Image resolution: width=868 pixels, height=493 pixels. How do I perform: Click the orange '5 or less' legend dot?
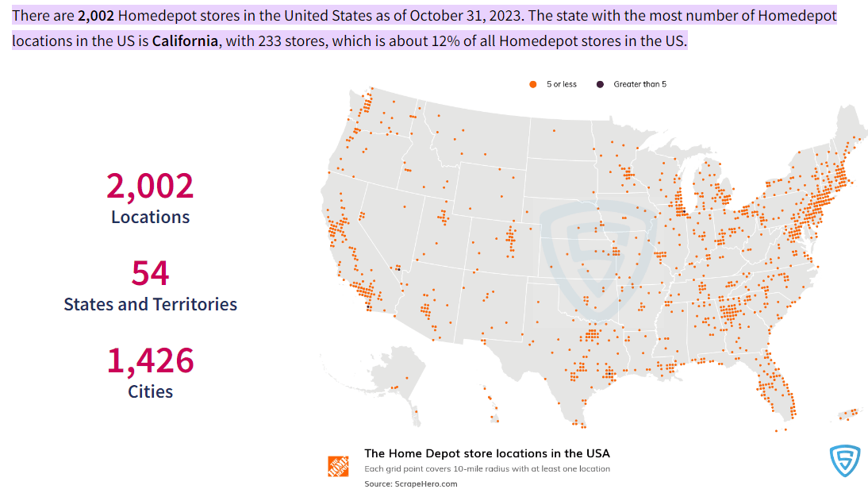click(x=532, y=84)
